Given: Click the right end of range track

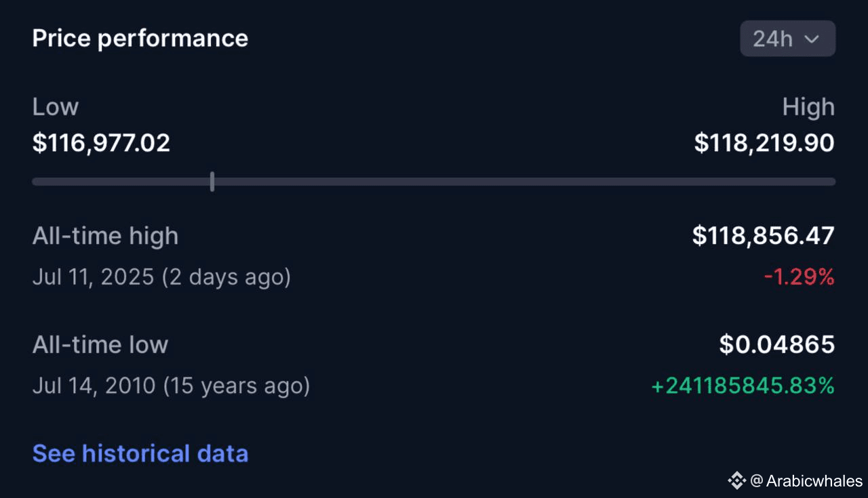Looking at the screenshot, I should pos(831,182).
